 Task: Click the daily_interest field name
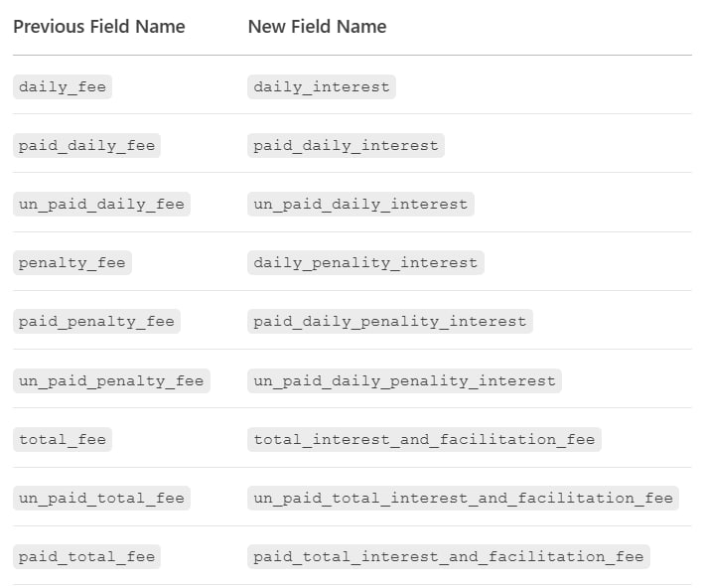point(322,86)
